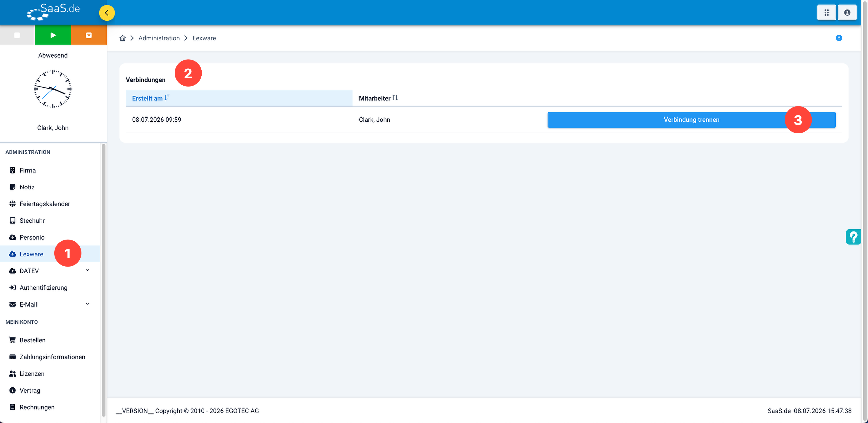Click the Zahlungsinformationen credit card icon
This screenshot has width=868, height=423.
pyautogui.click(x=12, y=357)
